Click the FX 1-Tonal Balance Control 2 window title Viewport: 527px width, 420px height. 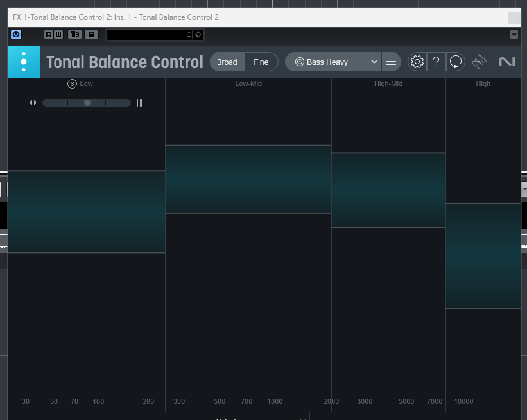[116, 17]
